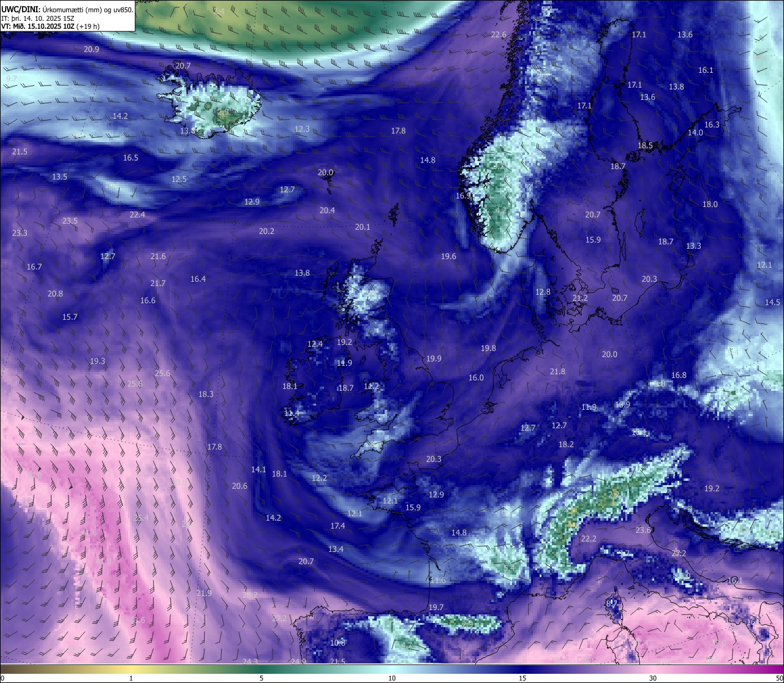784x683 pixels.
Task: Click the 17.4 value on the map
Action: [x=338, y=526]
